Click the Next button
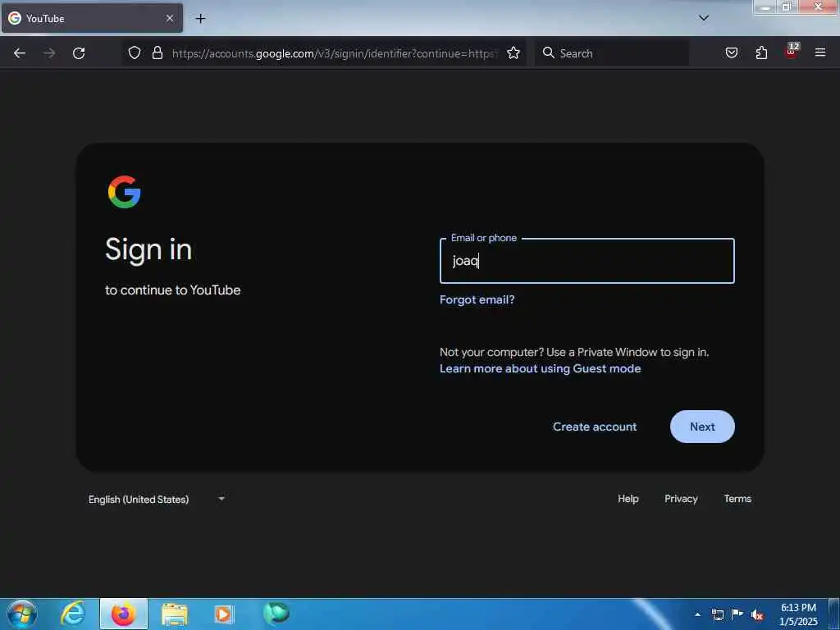840x630 pixels. pos(702,427)
